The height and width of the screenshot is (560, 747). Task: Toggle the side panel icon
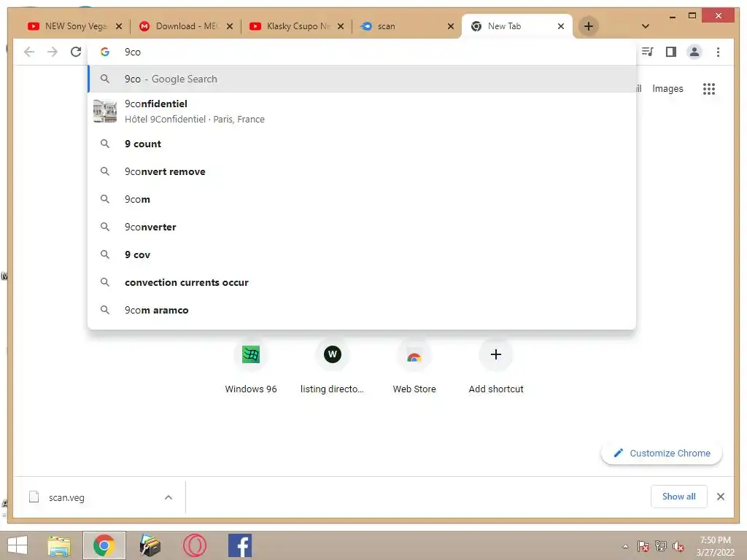tap(671, 52)
